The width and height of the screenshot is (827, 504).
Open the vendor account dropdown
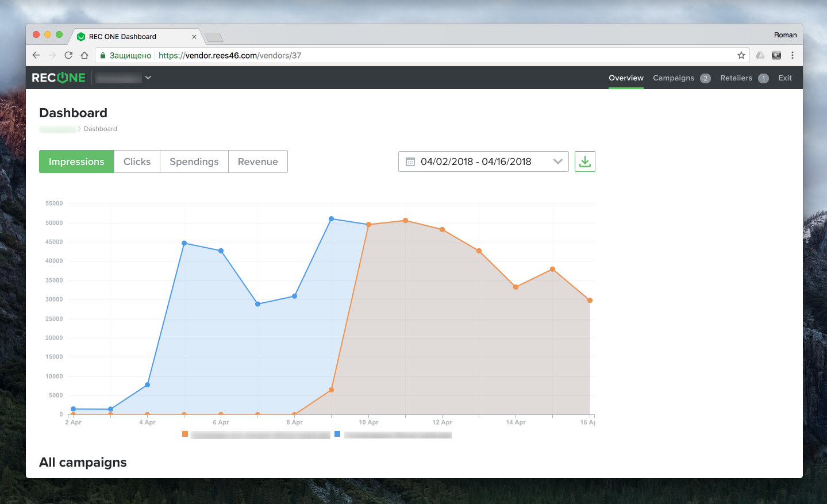pos(148,78)
